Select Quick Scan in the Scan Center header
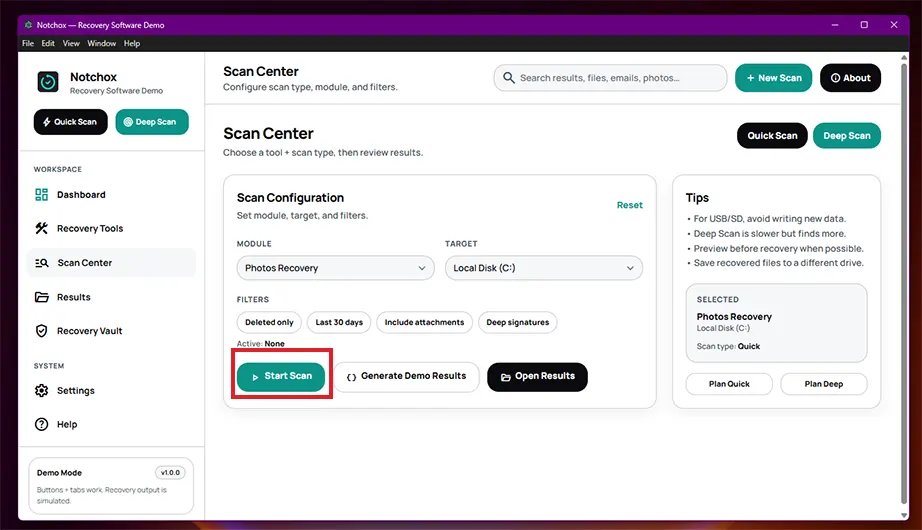Screen dimensions: 922x530 pyautogui.click(x=772, y=136)
